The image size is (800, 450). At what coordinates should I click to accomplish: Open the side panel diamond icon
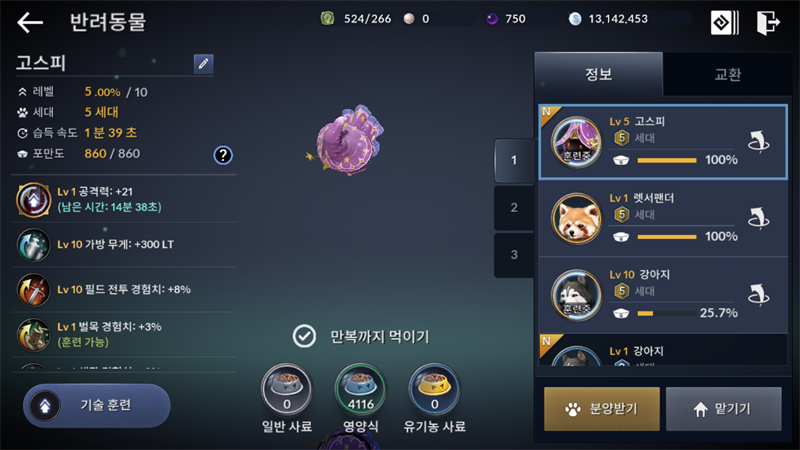click(724, 23)
